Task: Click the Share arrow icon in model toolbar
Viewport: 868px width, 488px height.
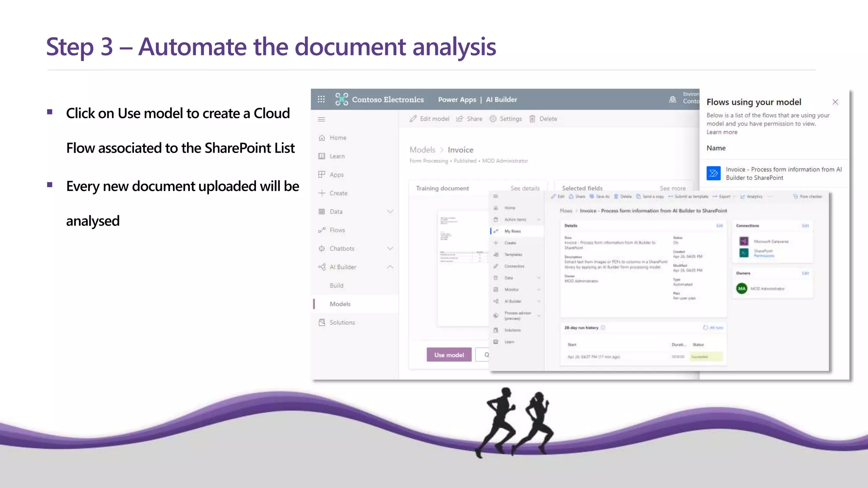Action: point(460,119)
